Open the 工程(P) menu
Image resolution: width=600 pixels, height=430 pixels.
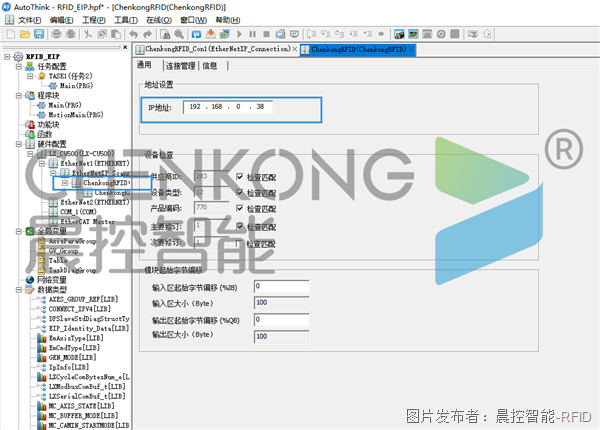(x=94, y=20)
